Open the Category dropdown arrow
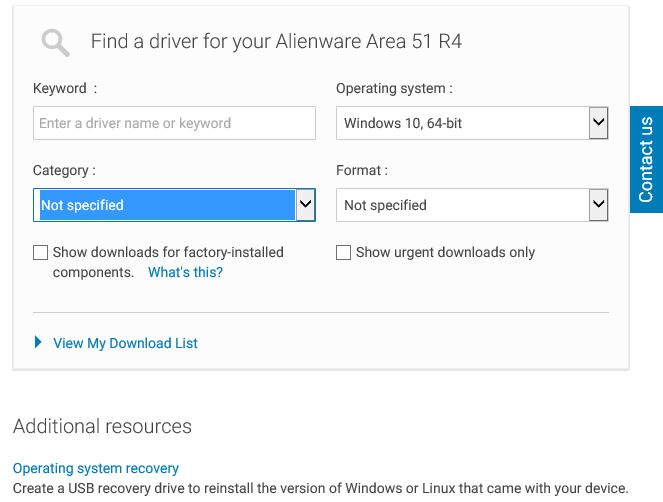 point(306,205)
